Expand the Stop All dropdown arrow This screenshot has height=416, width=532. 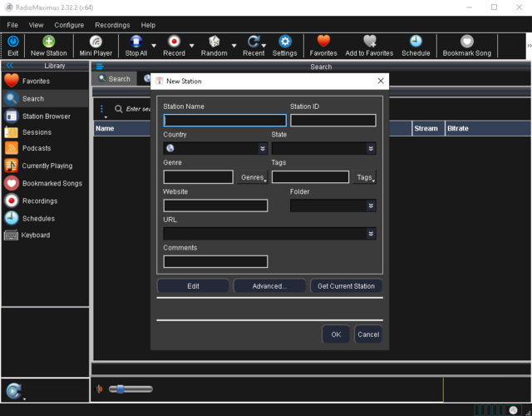(154, 46)
